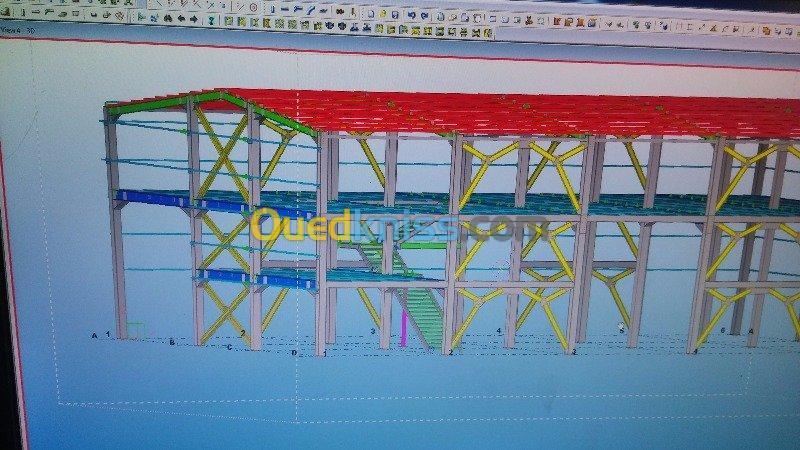This screenshot has width=800, height=450.
Task: Click the New model page icon
Action: [x=370, y=14]
